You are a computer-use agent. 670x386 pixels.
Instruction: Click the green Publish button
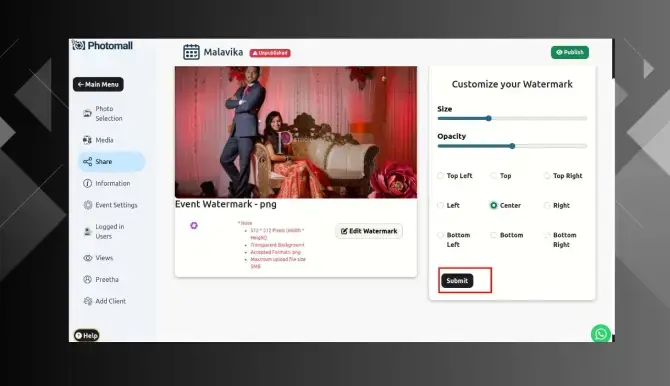coord(570,52)
